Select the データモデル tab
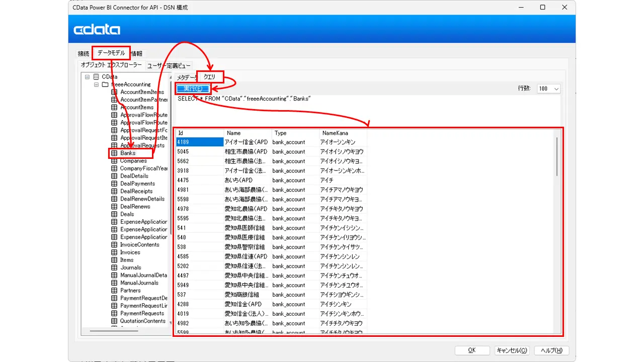644x362 pixels. (111, 53)
